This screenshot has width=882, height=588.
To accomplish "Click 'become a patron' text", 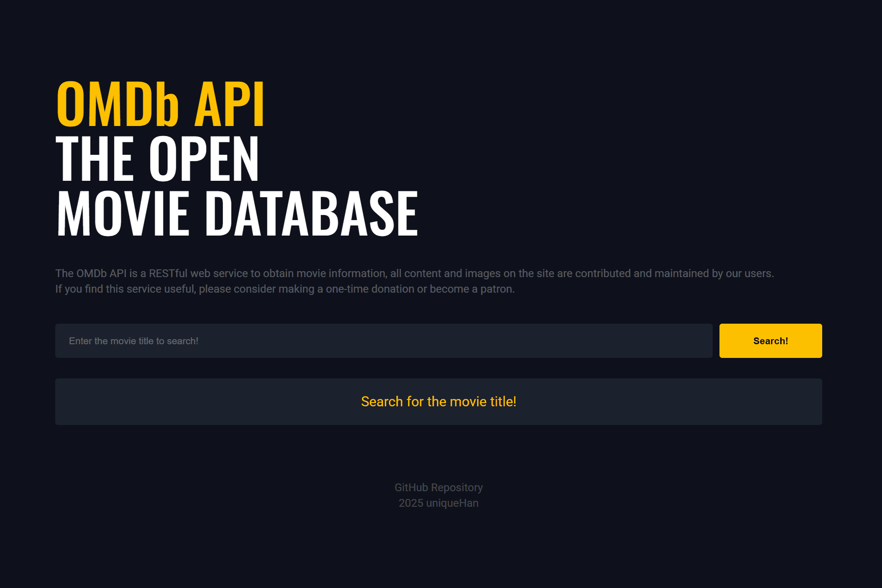I will 472,289.
